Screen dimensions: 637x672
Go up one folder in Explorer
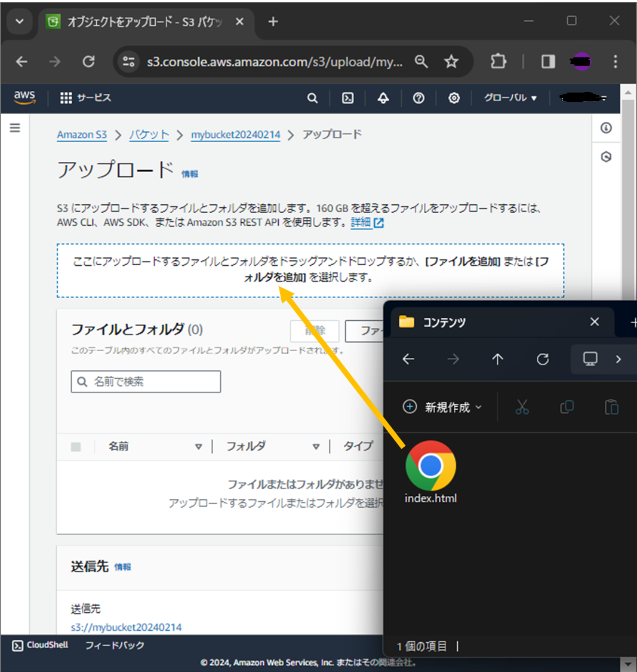tap(498, 359)
